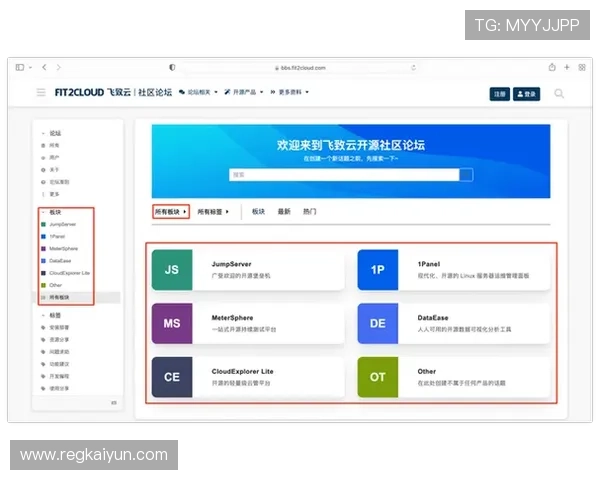Screen dimensions: 600x480
Task: Click the 注册 sign-up button
Action: click(x=499, y=94)
